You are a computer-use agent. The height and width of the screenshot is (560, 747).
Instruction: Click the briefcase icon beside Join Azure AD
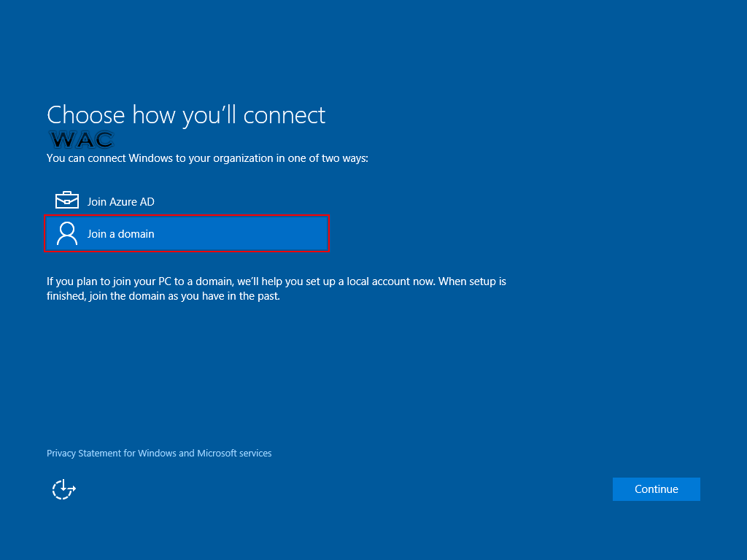[x=67, y=201]
